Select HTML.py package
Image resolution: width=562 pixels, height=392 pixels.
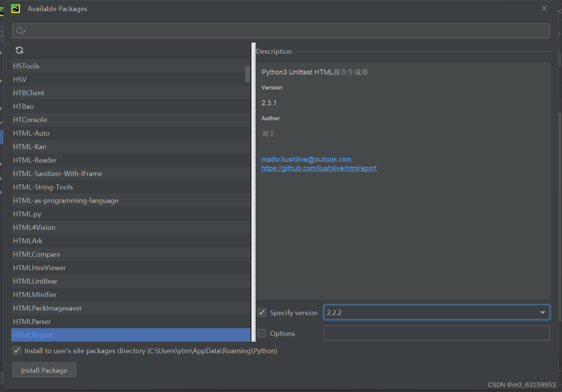coord(131,214)
